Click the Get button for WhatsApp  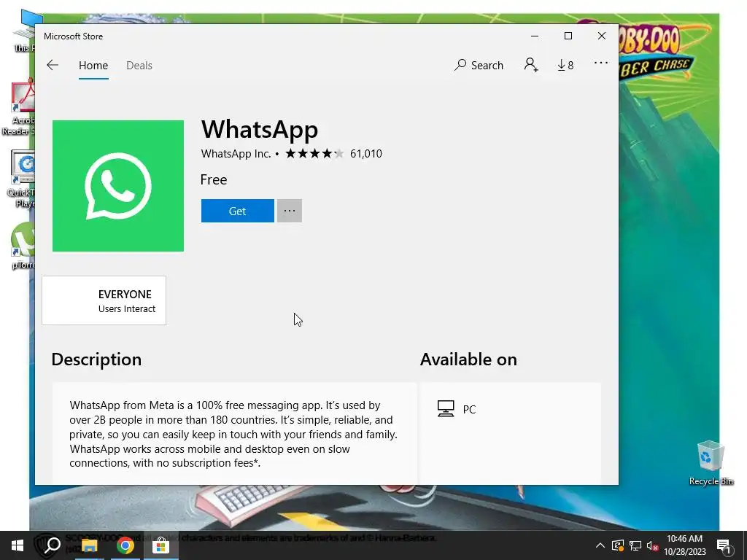pyautogui.click(x=237, y=211)
